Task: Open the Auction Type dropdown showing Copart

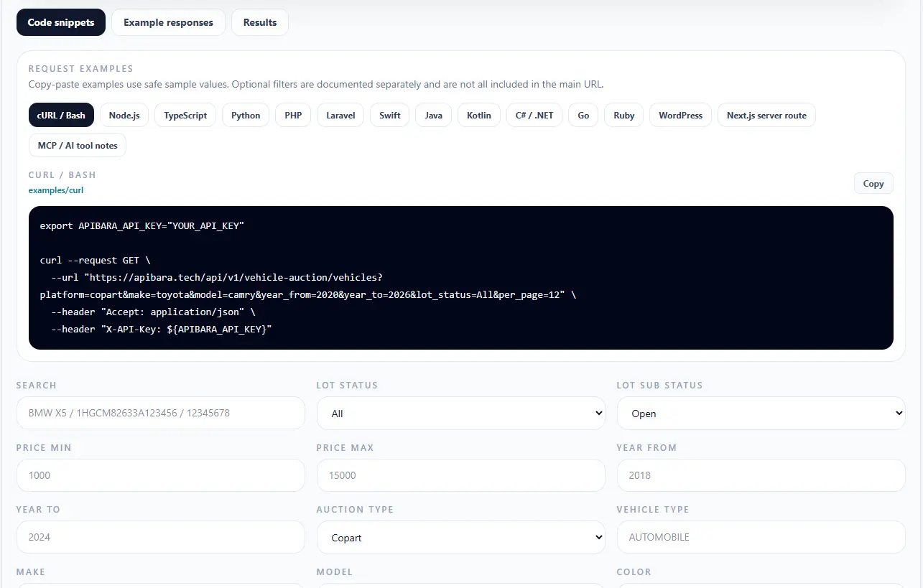Action: [x=461, y=537]
